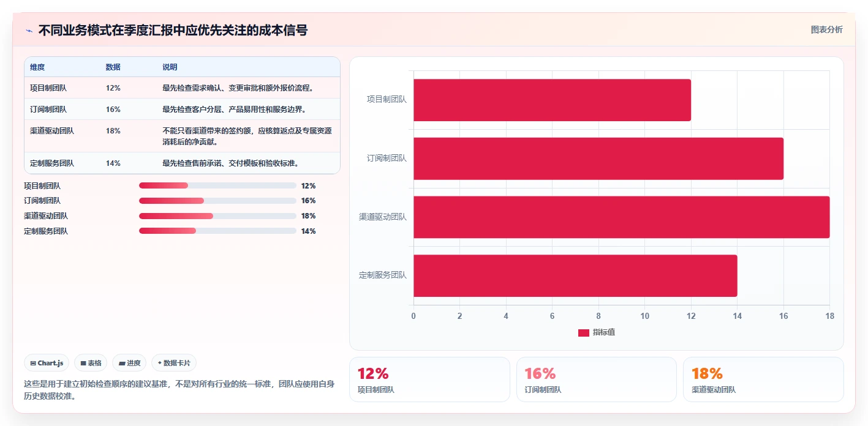Click the 定制服务团队 label in progress list
The image size is (868, 426).
coord(46,231)
